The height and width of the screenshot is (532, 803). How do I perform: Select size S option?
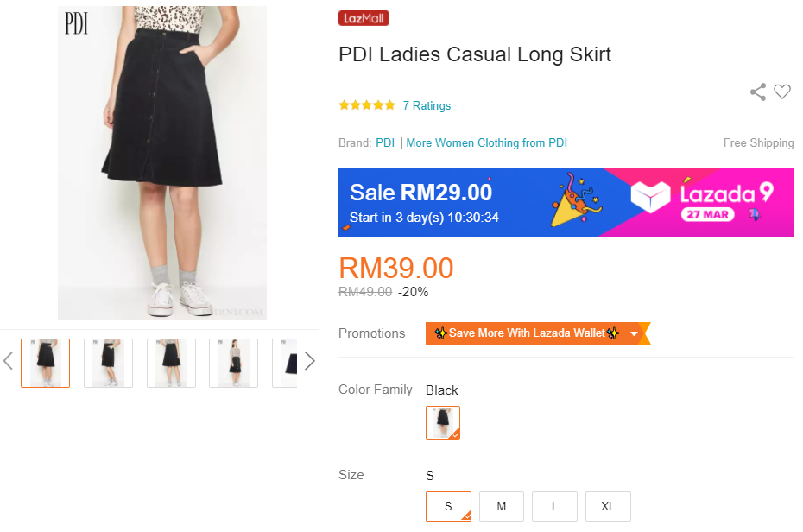point(448,507)
